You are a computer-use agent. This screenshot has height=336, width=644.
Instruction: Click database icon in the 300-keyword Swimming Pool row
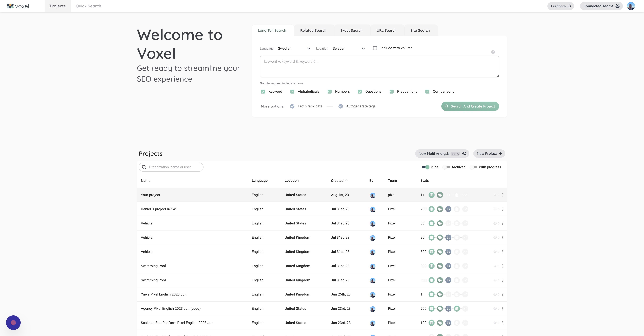(x=431, y=266)
